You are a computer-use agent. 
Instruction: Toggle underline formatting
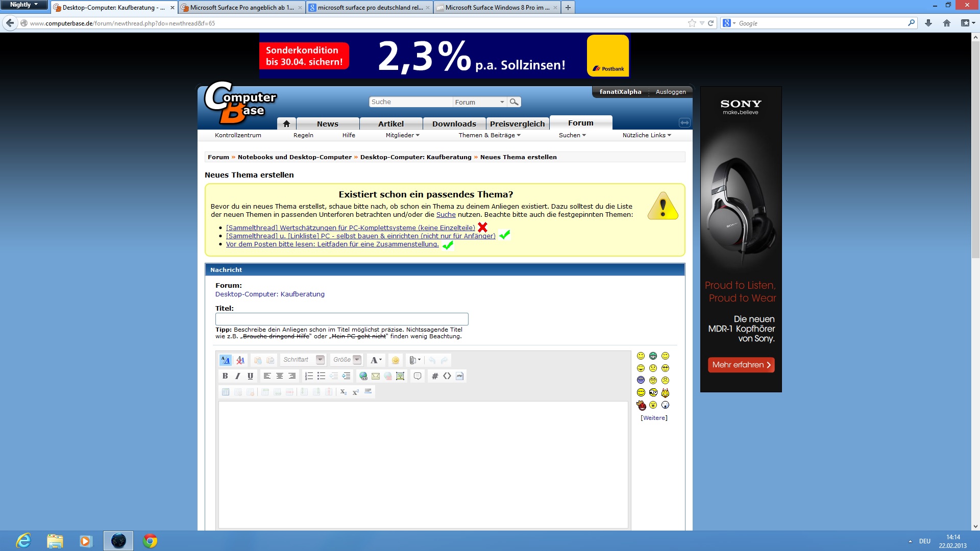tap(250, 376)
